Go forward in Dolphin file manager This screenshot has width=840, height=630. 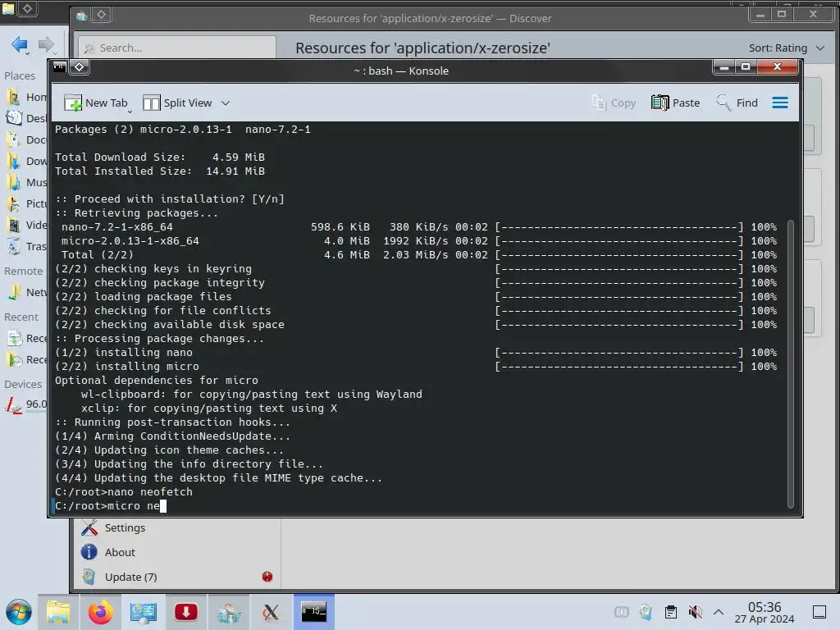tap(46, 43)
